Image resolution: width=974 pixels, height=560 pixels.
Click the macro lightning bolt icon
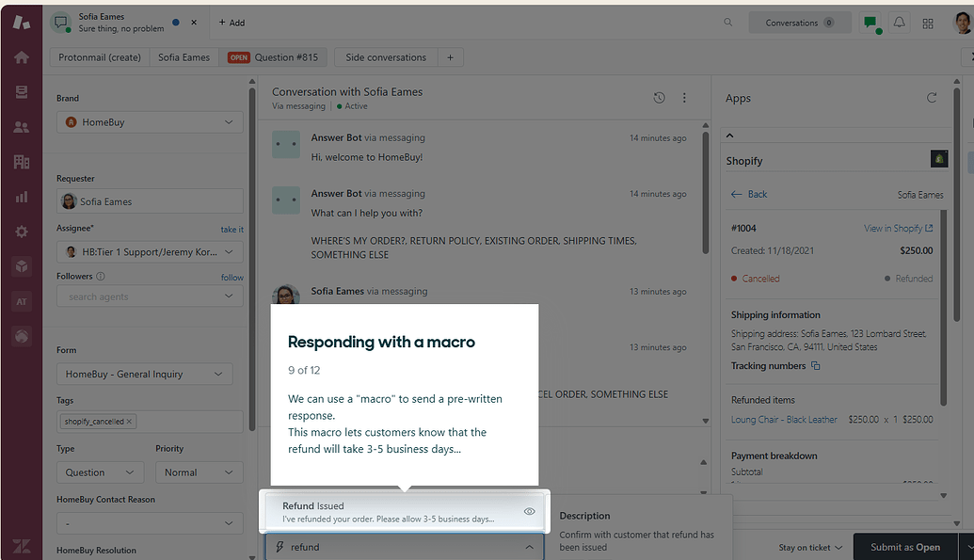pyautogui.click(x=279, y=547)
